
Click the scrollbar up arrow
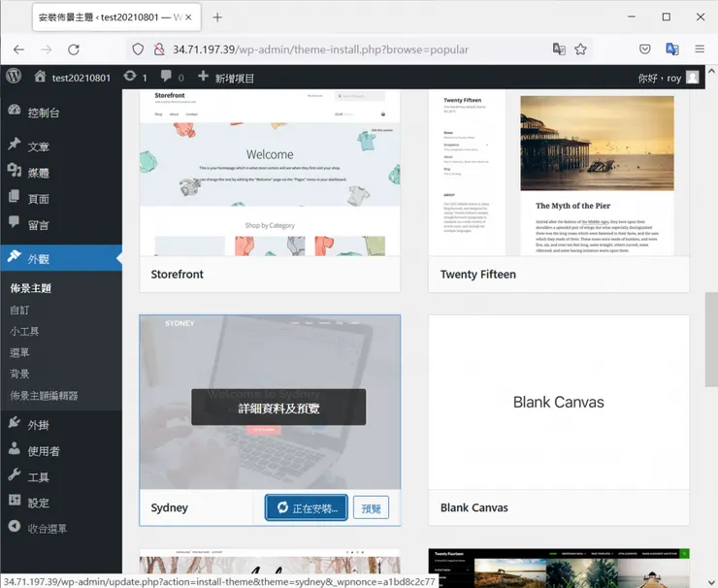pyautogui.click(x=711, y=72)
